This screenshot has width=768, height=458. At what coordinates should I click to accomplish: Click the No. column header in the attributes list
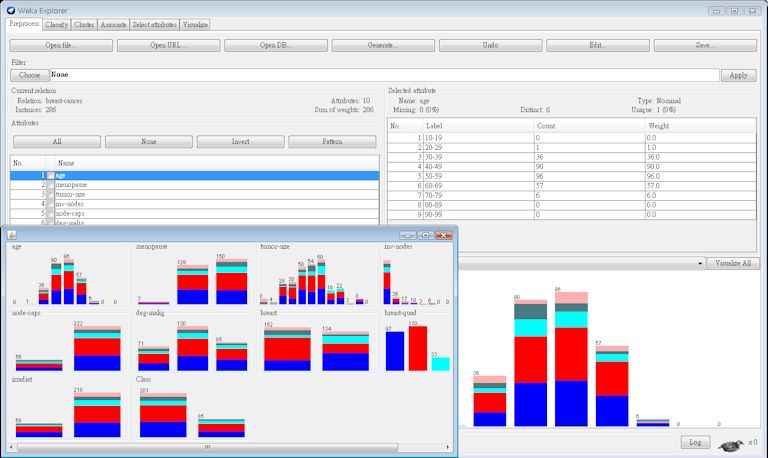click(x=27, y=163)
